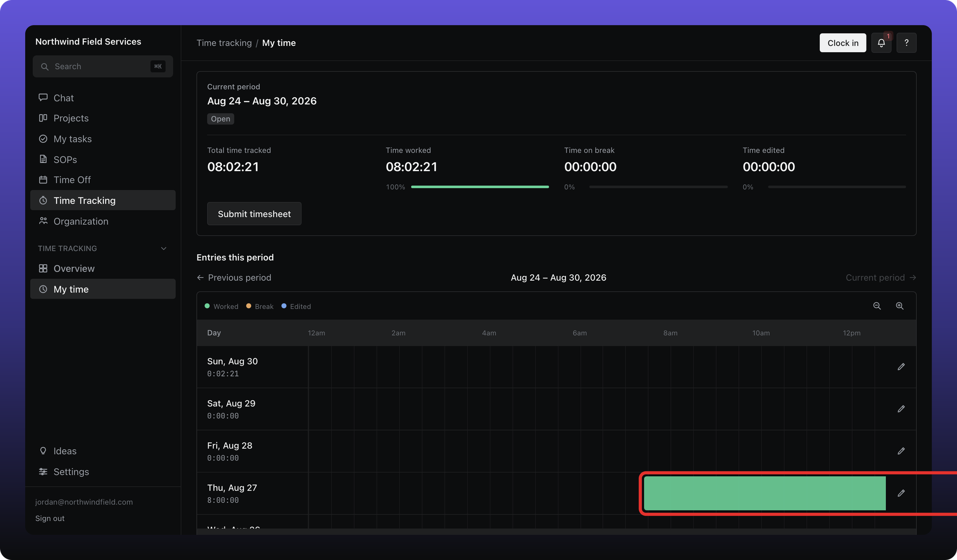Screen dimensions: 957x560
Task: Click the jordan@northwindfield.com email
Action: (x=84, y=502)
